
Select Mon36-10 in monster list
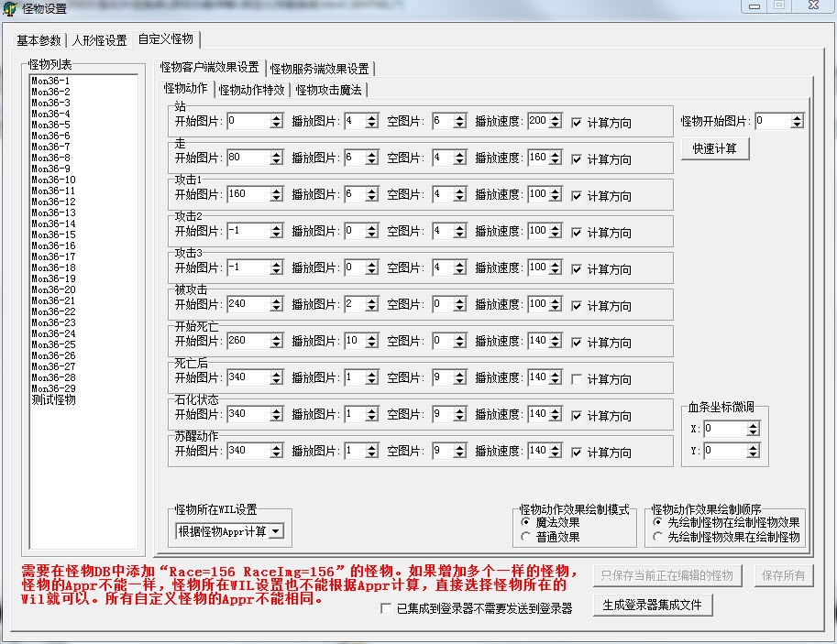[53, 180]
